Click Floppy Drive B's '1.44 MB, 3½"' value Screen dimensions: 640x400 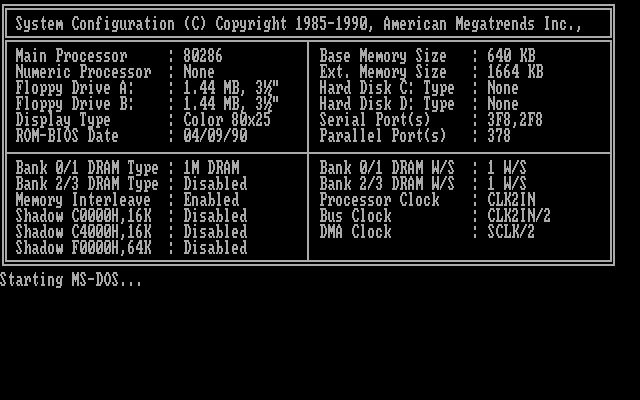pyautogui.click(x=231, y=104)
